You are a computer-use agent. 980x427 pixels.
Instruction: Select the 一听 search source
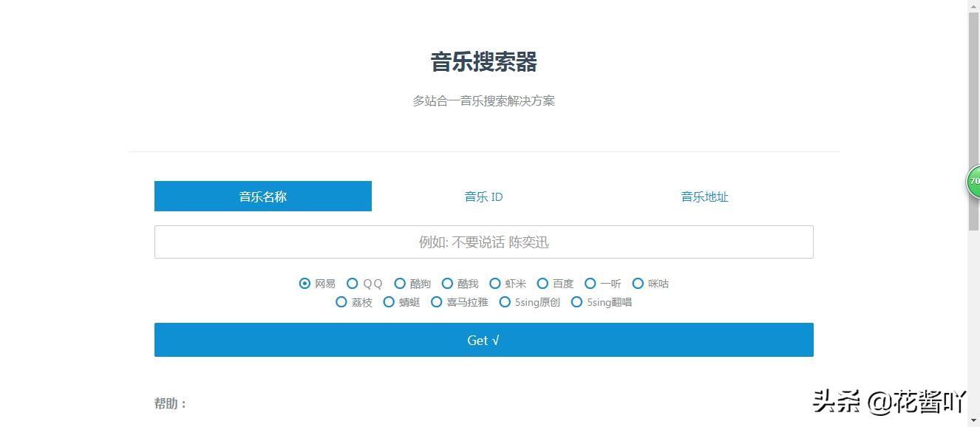[591, 283]
